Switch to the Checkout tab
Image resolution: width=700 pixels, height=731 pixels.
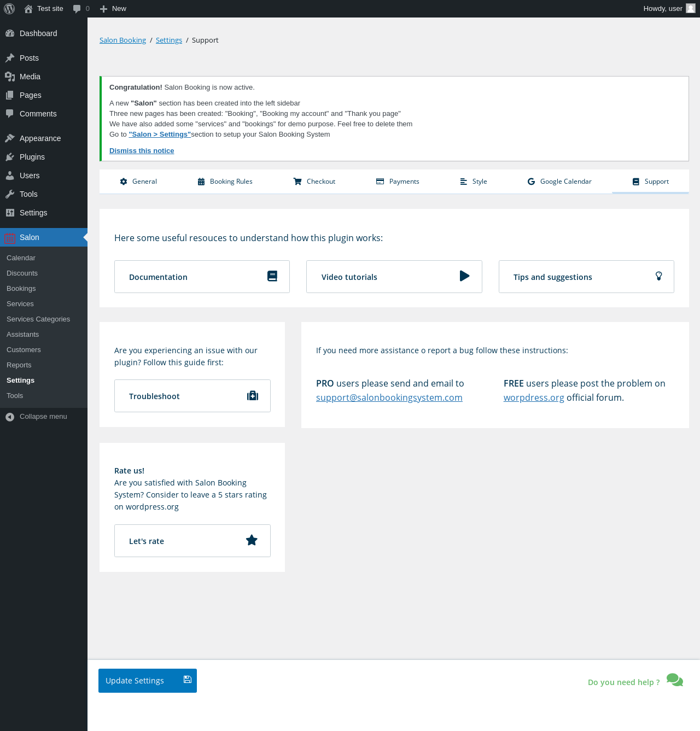point(314,182)
